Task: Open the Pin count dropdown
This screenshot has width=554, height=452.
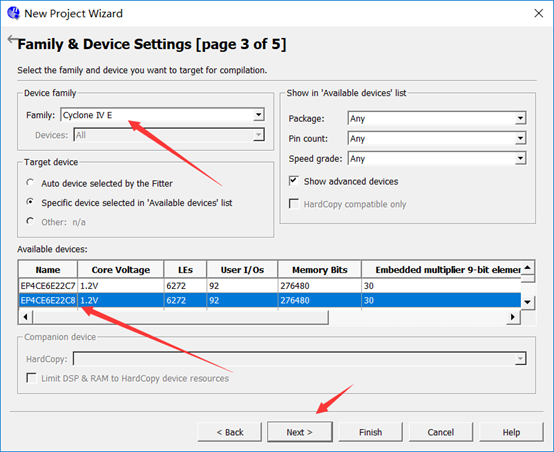Action: tap(437, 139)
